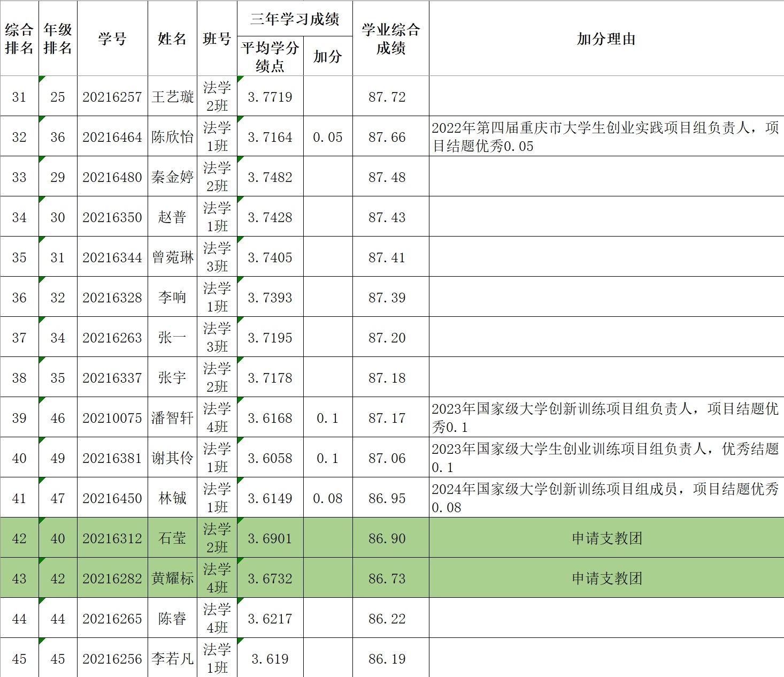
Task: Click the 三年学习成绩 merged header
Action: pyautogui.click(x=295, y=19)
